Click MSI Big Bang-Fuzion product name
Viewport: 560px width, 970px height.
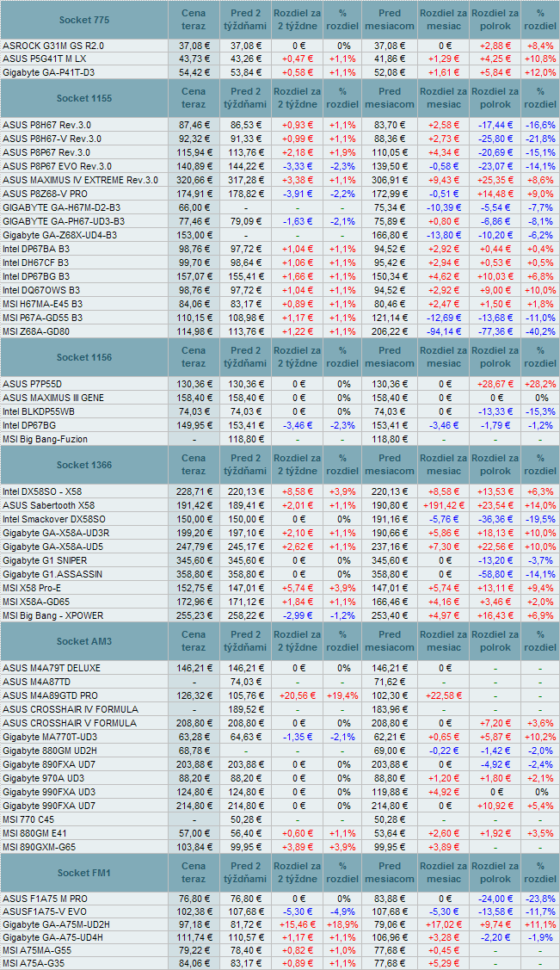pos(45,439)
